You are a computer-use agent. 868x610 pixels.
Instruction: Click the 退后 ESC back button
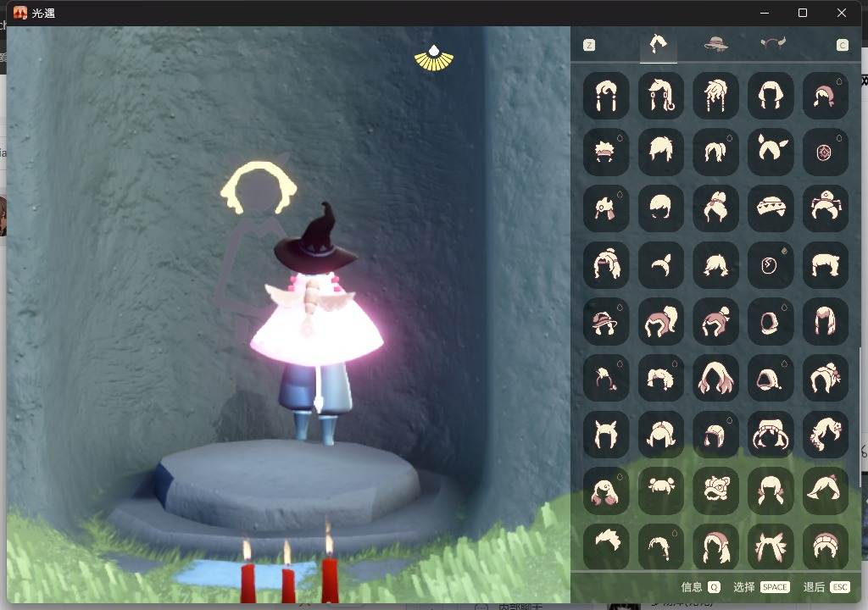point(826,587)
